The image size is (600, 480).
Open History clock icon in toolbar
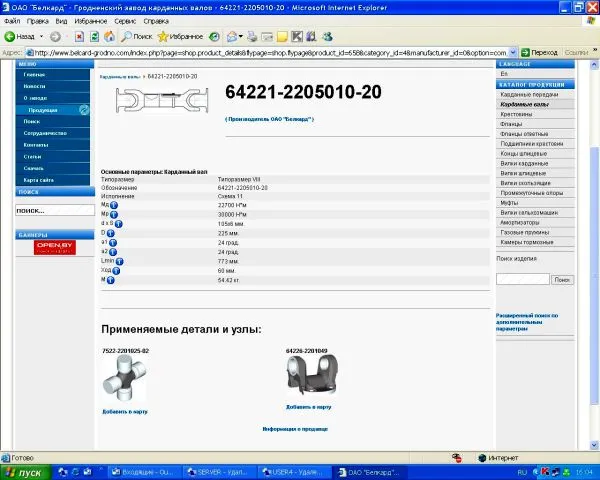tap(214, 37)
